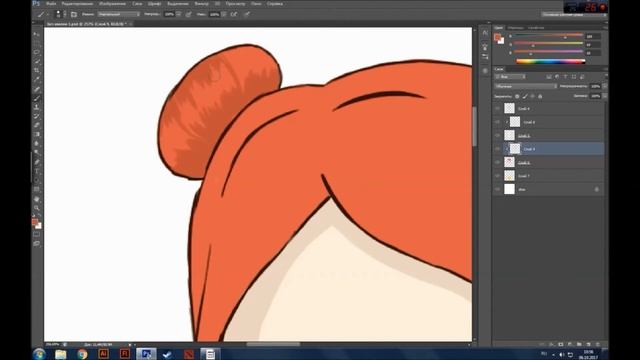
Task: Open the layer filter kind dropdown
Action: coord(510,77)
